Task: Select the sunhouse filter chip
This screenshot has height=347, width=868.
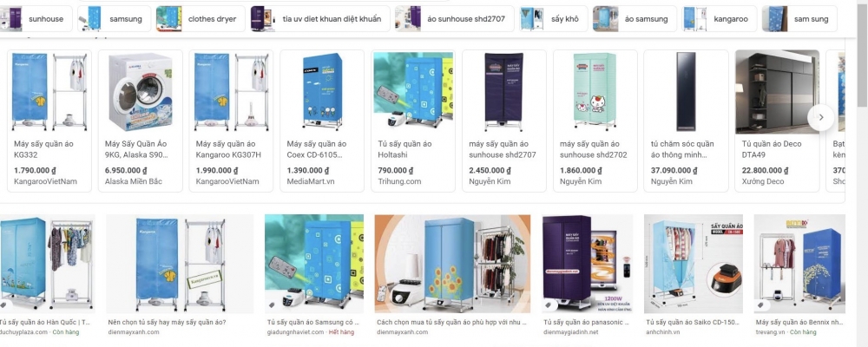Action: pos(36,19)
